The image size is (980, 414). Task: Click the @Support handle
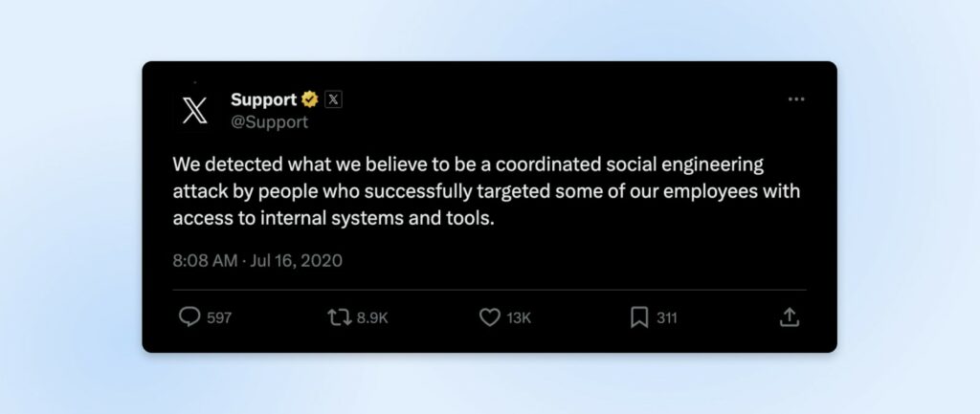[270, 121]
